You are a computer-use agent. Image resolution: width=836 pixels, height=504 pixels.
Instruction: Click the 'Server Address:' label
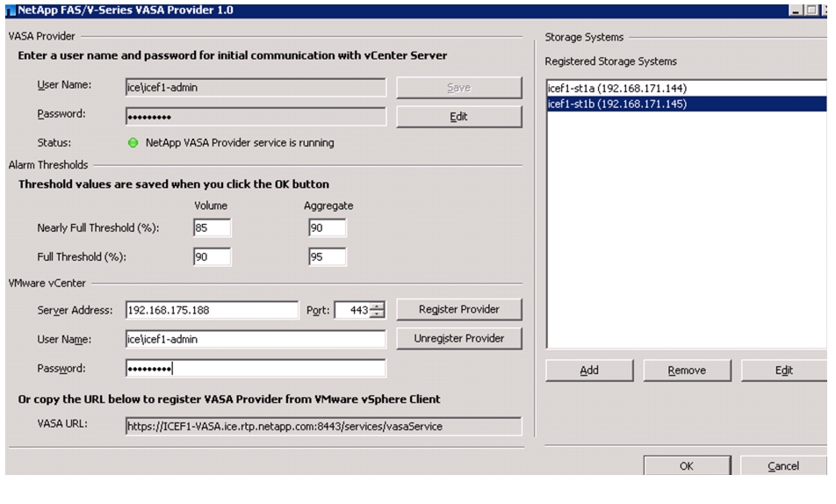pyautogui.click(x=75, y=310)
